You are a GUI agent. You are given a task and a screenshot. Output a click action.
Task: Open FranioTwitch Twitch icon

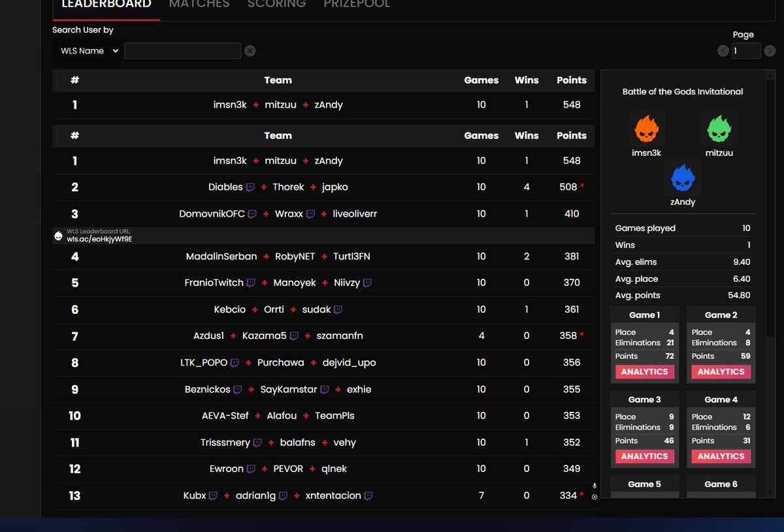click(251, 283)
